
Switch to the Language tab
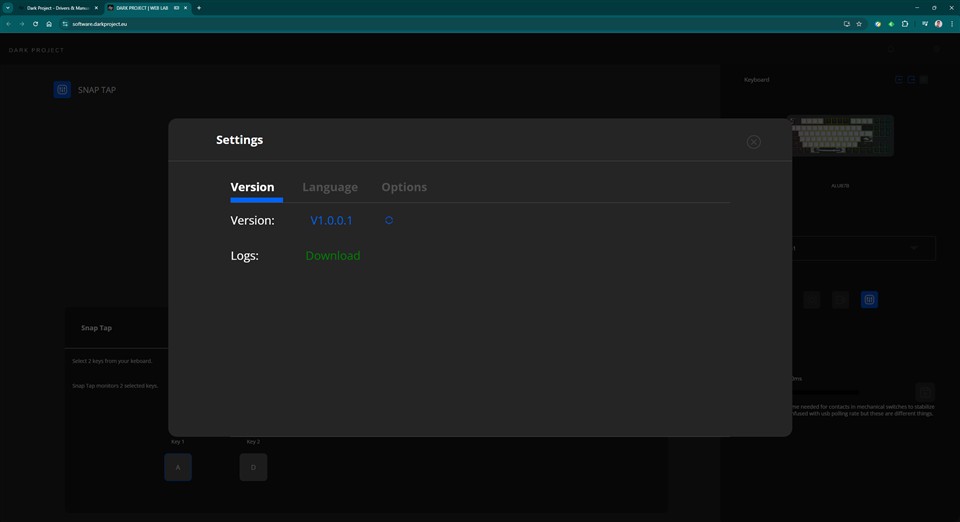coord(330,187)
